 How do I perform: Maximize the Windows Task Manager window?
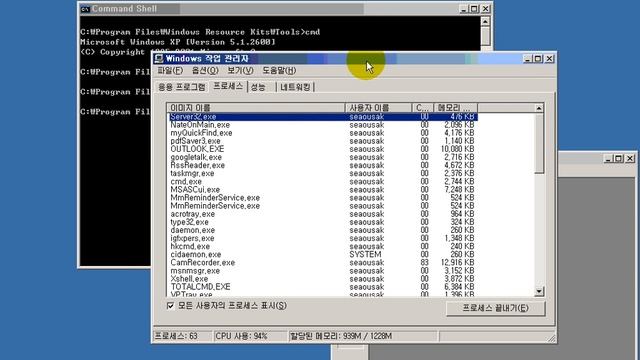[x=538, y=59]
